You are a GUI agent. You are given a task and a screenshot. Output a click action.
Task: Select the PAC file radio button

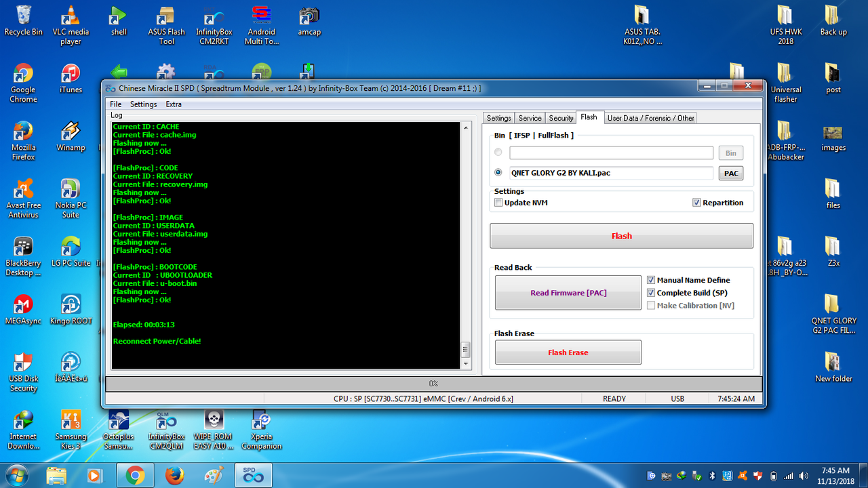499,173
